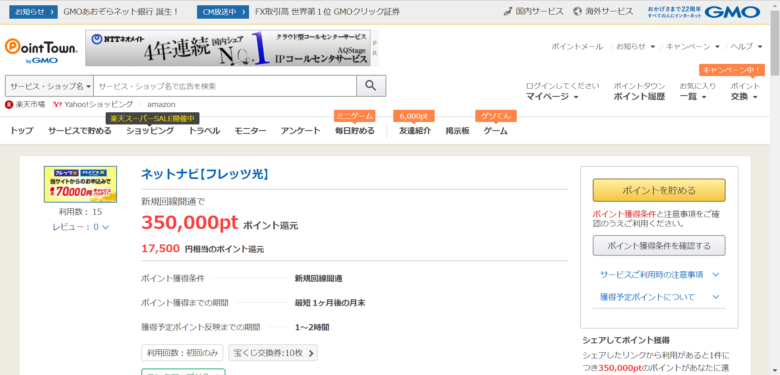The image size is (780, 375).
Task: Open the ポイント交換 dropdown
Action: pos(744,97)
